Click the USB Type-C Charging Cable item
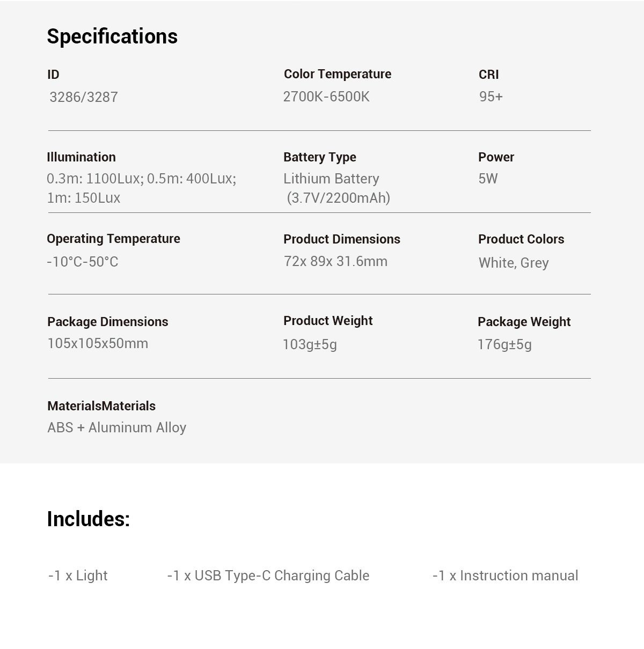The height and width of the screenshot is (649, 644). [x=268, y=576]
